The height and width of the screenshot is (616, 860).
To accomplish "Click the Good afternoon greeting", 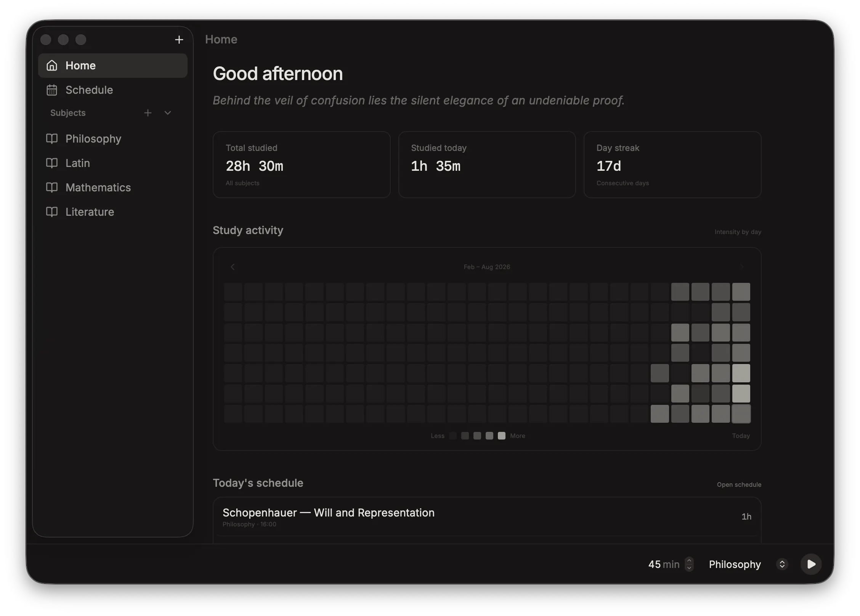I will point(278,74).
